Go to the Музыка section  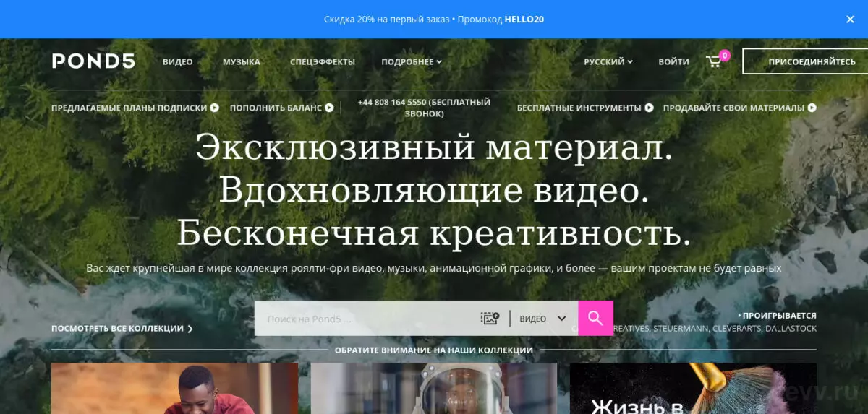click(x=242, y=62)
